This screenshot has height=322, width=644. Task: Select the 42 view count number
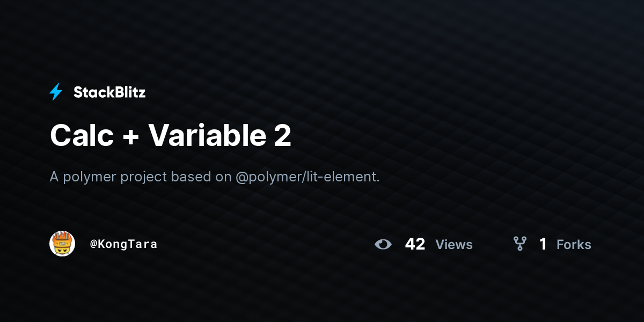[x=415, y=244]
